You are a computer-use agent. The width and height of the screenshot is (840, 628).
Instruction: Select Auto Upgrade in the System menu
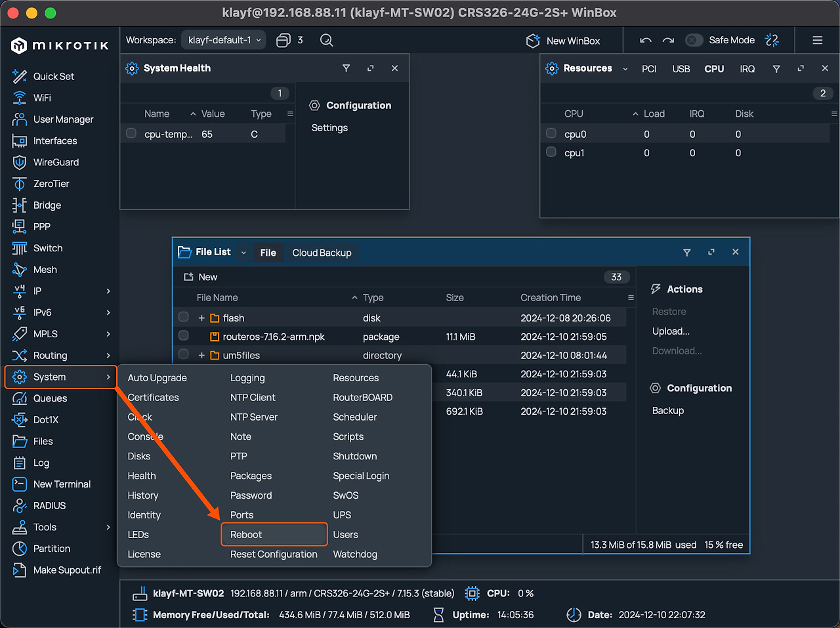point(157,378)
